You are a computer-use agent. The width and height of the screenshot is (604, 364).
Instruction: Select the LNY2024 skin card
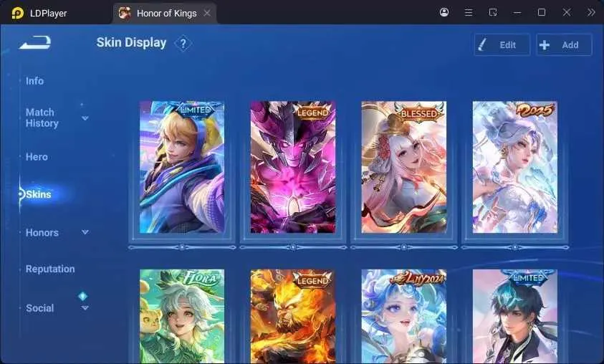(x=403, y=316)
